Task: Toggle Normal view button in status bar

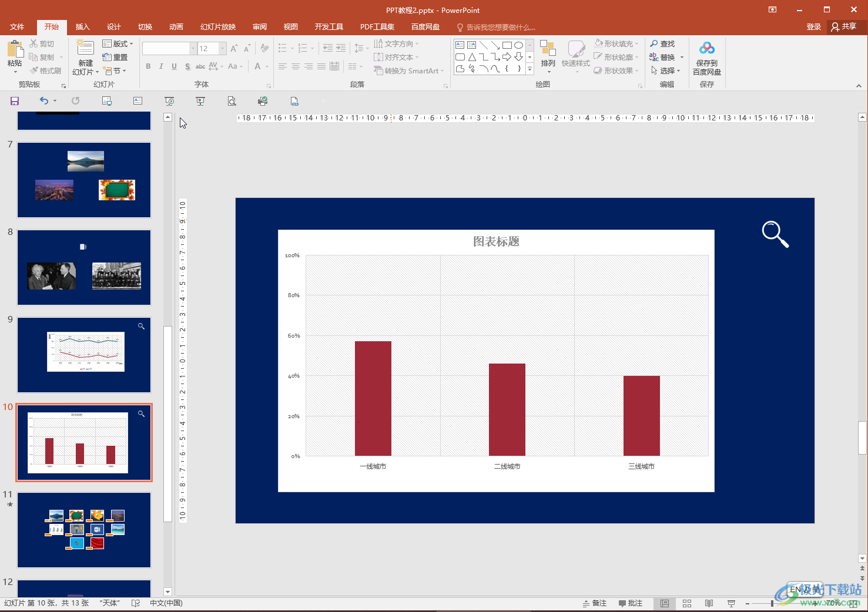Action: tap(665, 603)
